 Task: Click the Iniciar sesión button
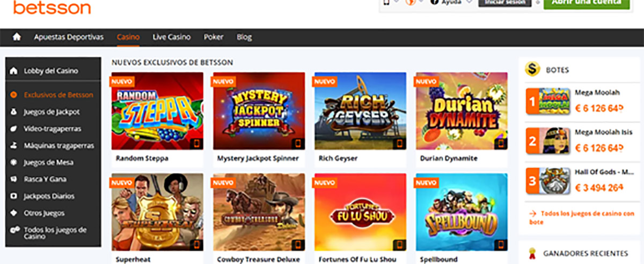pos(504,3)
